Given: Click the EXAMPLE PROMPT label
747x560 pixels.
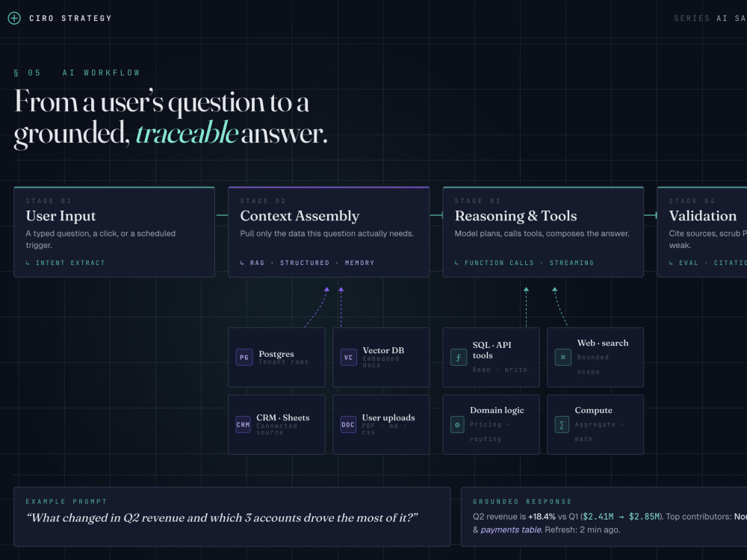Looking at the screenshot, I should point(66,502).
